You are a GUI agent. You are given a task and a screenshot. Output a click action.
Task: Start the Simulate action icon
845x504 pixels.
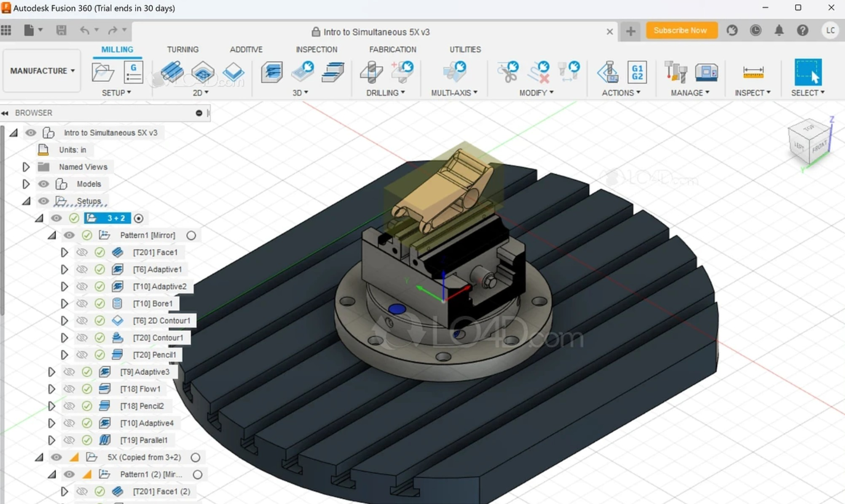point(608,72)
